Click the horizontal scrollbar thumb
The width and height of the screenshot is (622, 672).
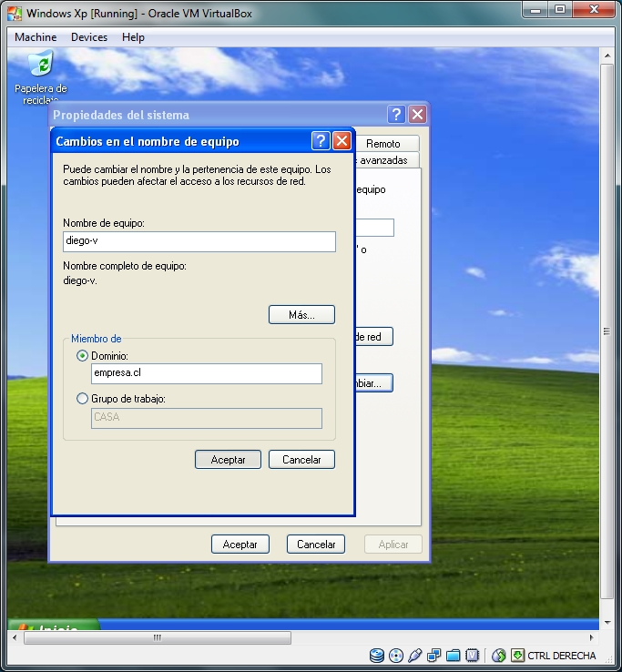pyautogui.click(x=158, y=637)
